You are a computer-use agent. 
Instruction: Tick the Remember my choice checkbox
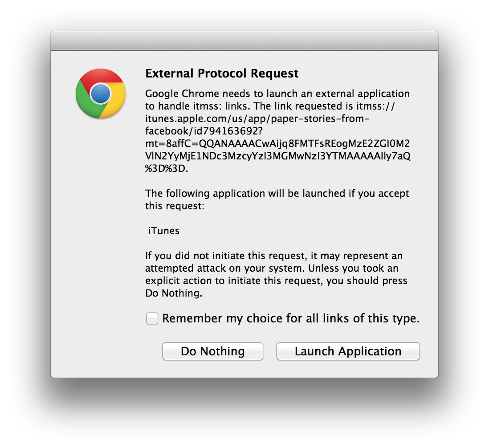click(152, 318)
